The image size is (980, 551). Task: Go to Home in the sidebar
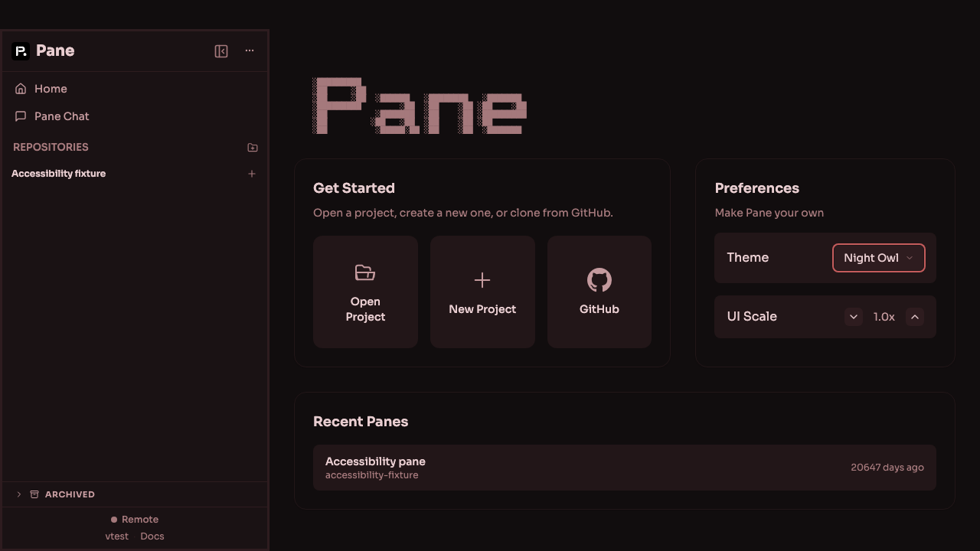point(135,89)
